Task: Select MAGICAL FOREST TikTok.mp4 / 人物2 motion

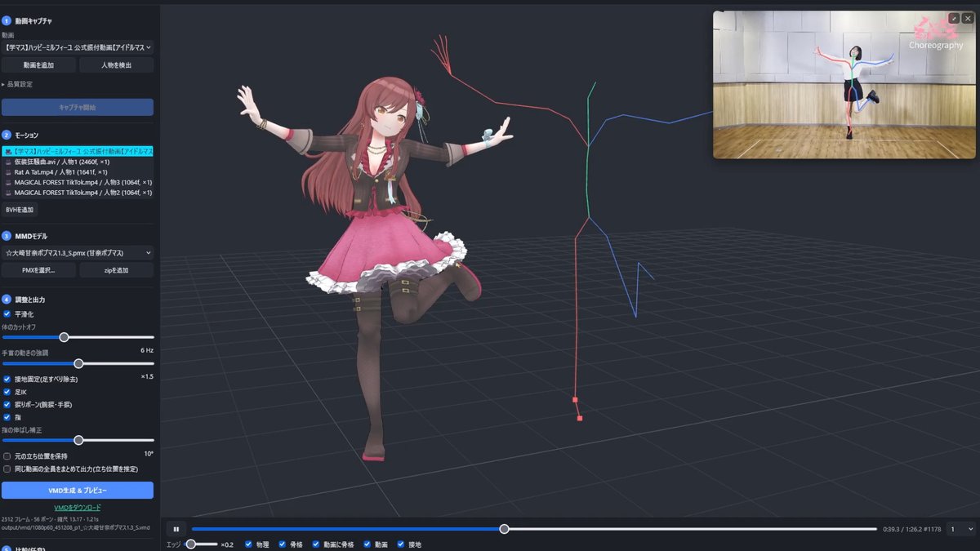Action: 78,193
